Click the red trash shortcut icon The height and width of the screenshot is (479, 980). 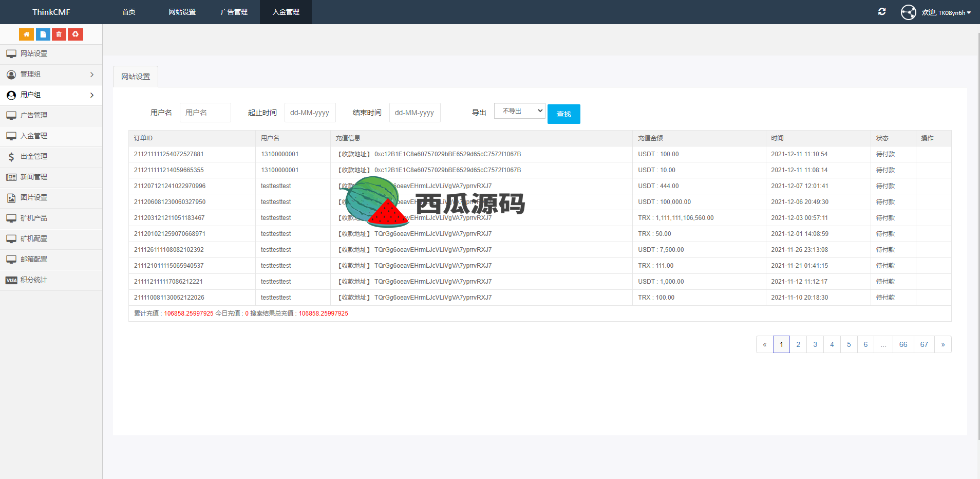click(x=59, y=34)
